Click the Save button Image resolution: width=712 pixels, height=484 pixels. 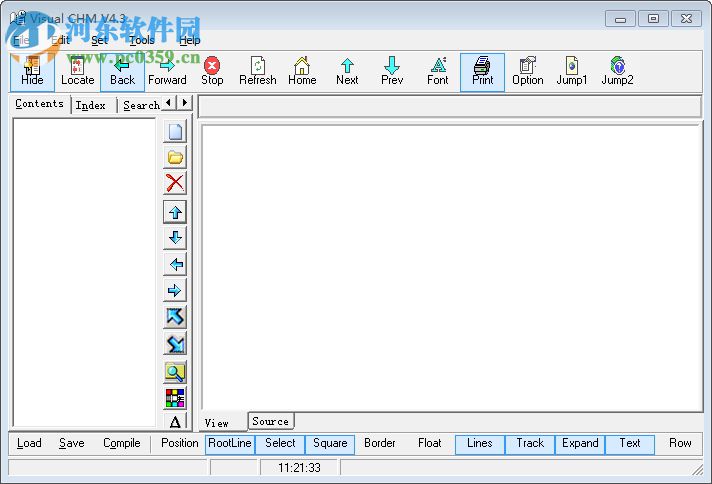72,443
